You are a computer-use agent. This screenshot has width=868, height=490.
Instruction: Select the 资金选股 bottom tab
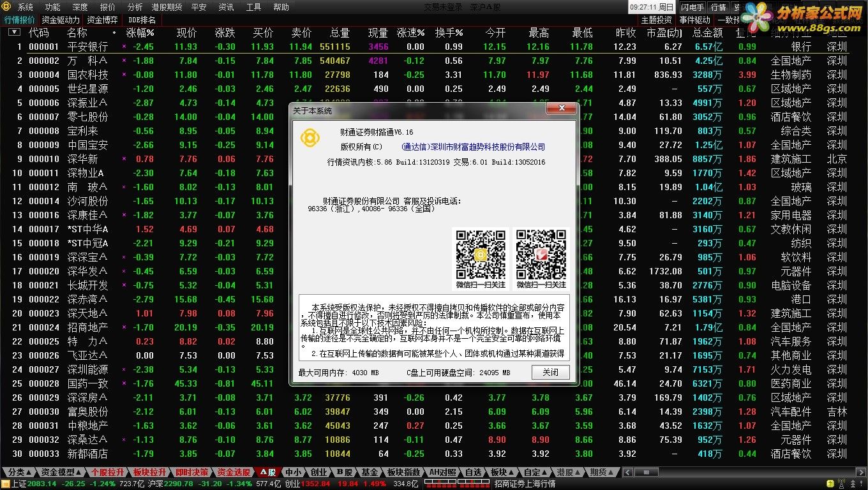coord(234,472)
